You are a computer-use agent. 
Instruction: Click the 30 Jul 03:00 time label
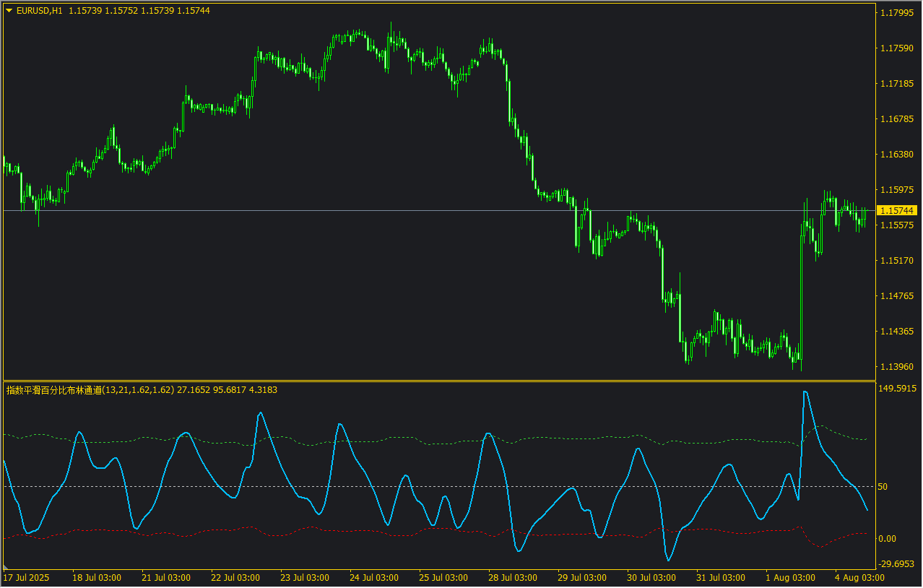tap(651, 578)
